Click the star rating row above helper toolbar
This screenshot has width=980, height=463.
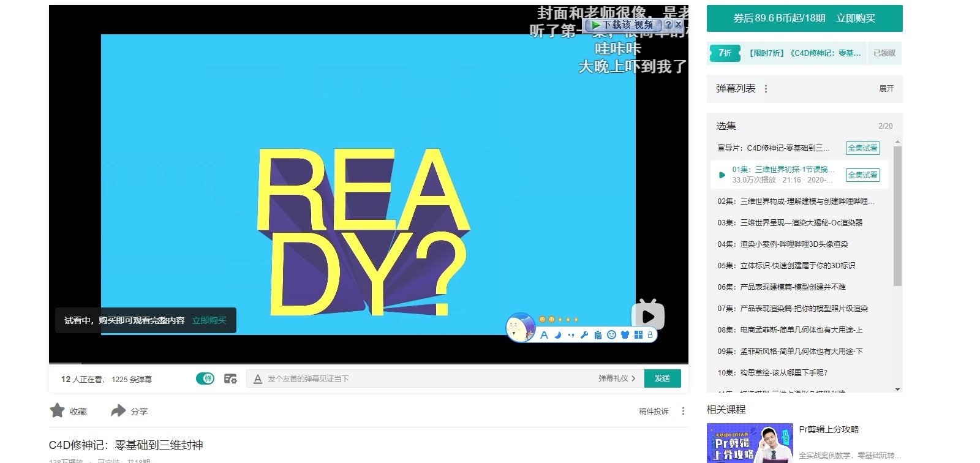(559, 320)
